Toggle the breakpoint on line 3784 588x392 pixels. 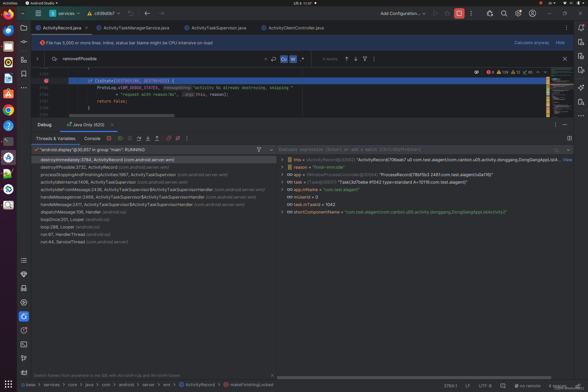46,81
